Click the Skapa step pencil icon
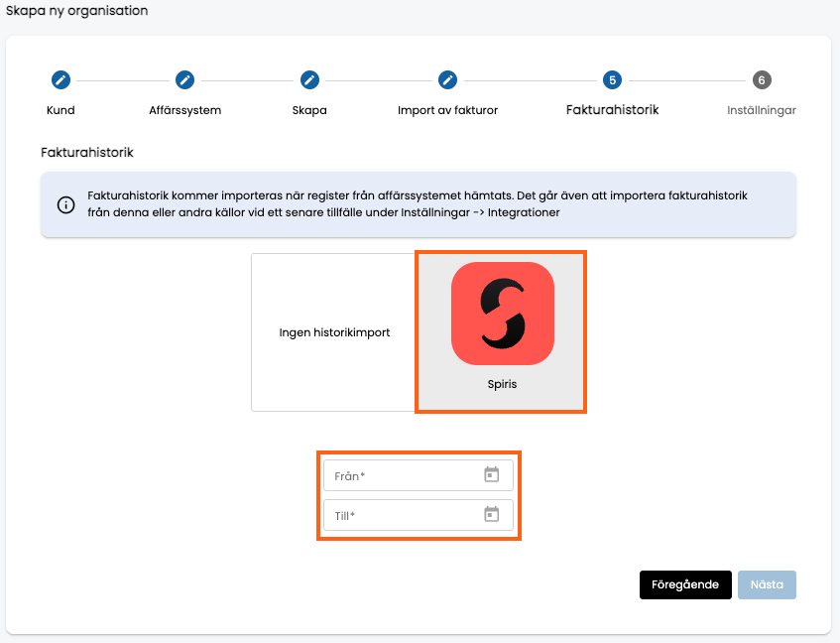Screen dimensions: 840x643 [309, 80]
